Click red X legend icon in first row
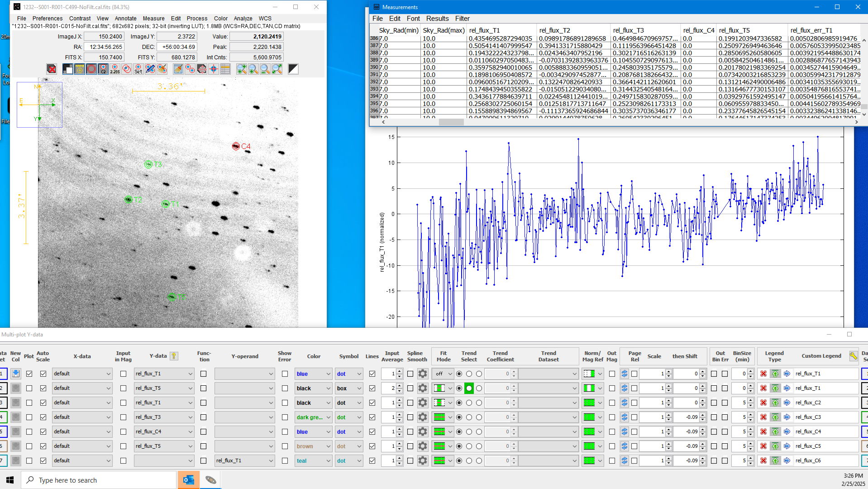Image resolution: width=868 pixels, height=489 pixels. (x=763, y=374)
